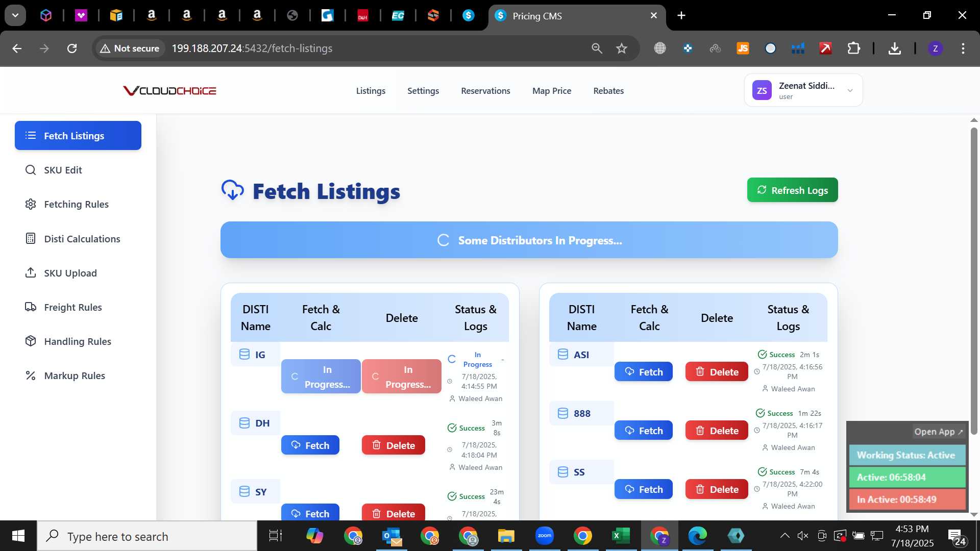Viewport: 980px width, 551px height.
Task: Click the ASI database icon
Action: point(563,354)
